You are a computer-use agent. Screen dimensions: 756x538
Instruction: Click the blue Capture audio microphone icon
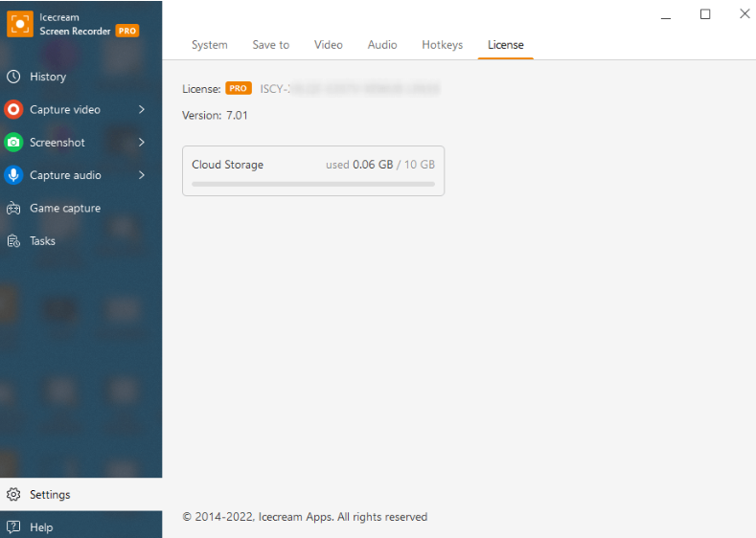13,175
